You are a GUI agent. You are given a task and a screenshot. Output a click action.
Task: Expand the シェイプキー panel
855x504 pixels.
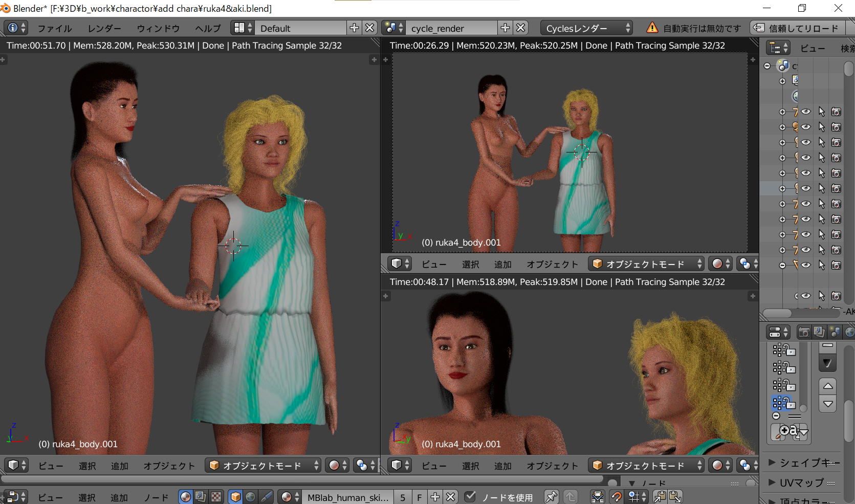[773, 463]
